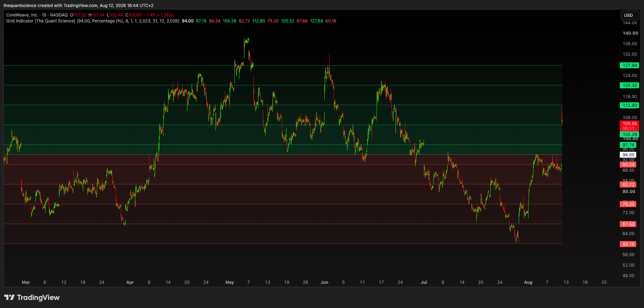Click the Apr label on time axis

coord(130,282)
